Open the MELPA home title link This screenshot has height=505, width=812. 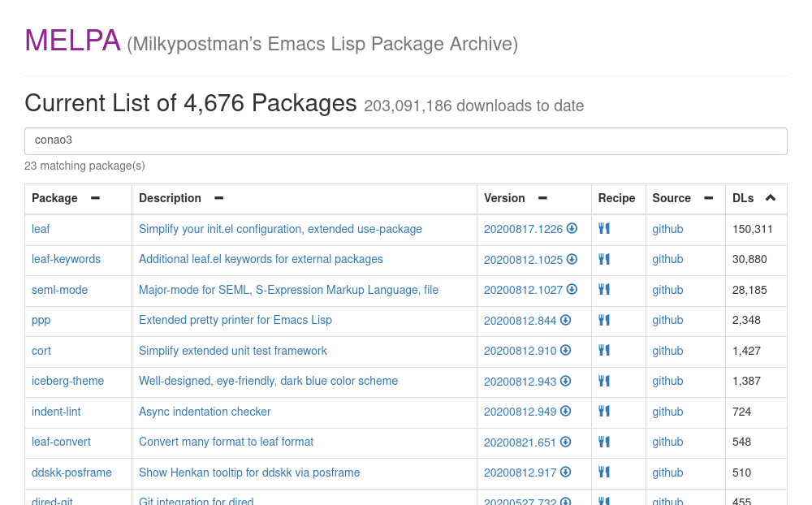click(72, 41)
